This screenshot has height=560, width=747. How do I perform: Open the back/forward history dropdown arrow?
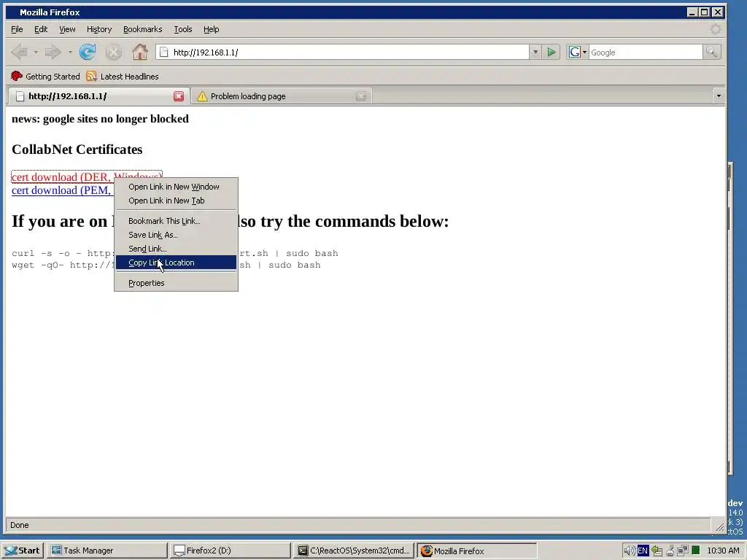click(x=70, y=52)
